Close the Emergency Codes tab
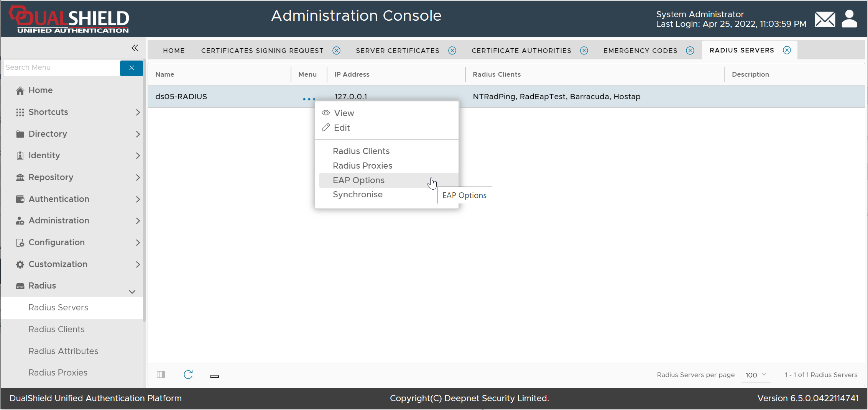This screenshot has height=410, width=868. [690, 51]
